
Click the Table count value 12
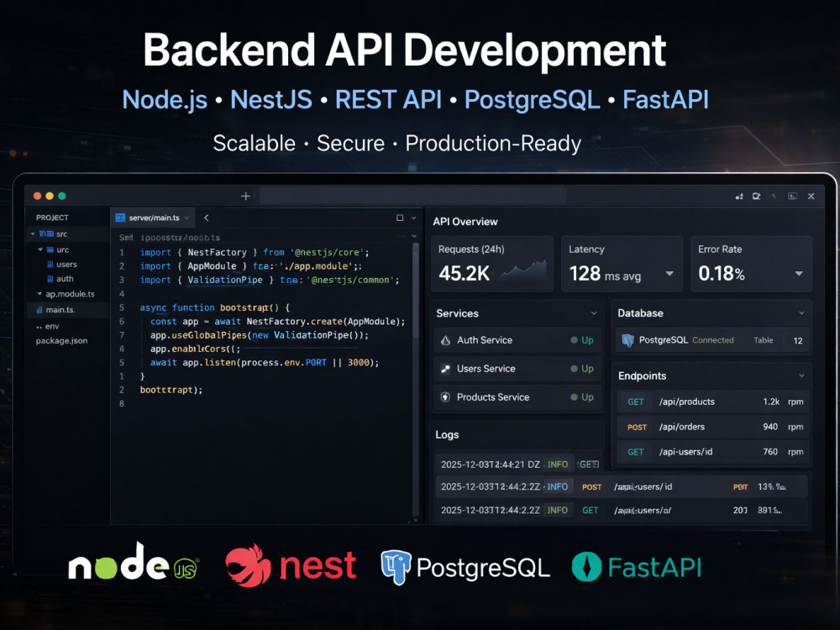(798, 341)
